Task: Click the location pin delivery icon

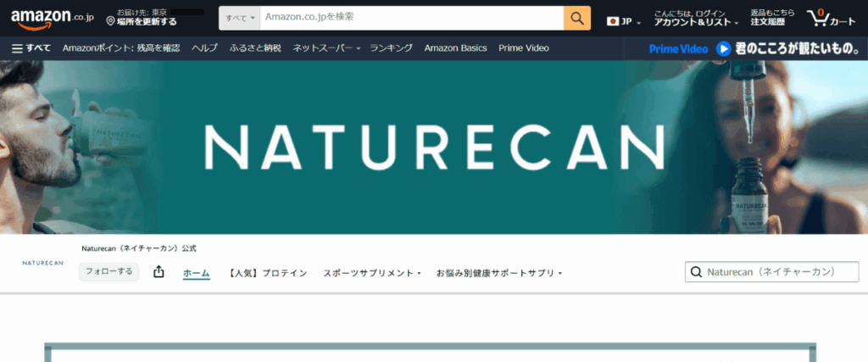Action: (x=110, y=21)
